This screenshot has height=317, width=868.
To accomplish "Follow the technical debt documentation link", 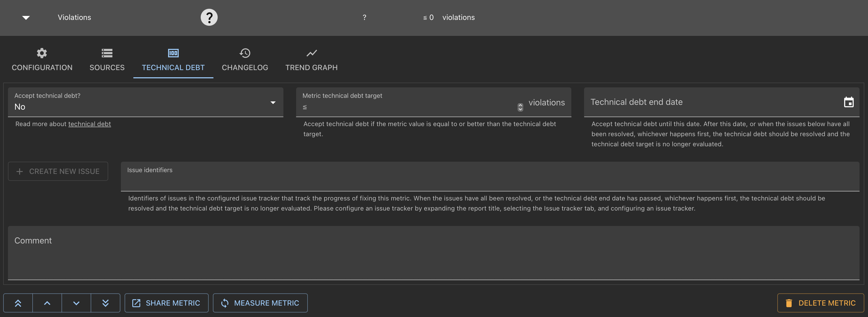I will coord(89,124).
